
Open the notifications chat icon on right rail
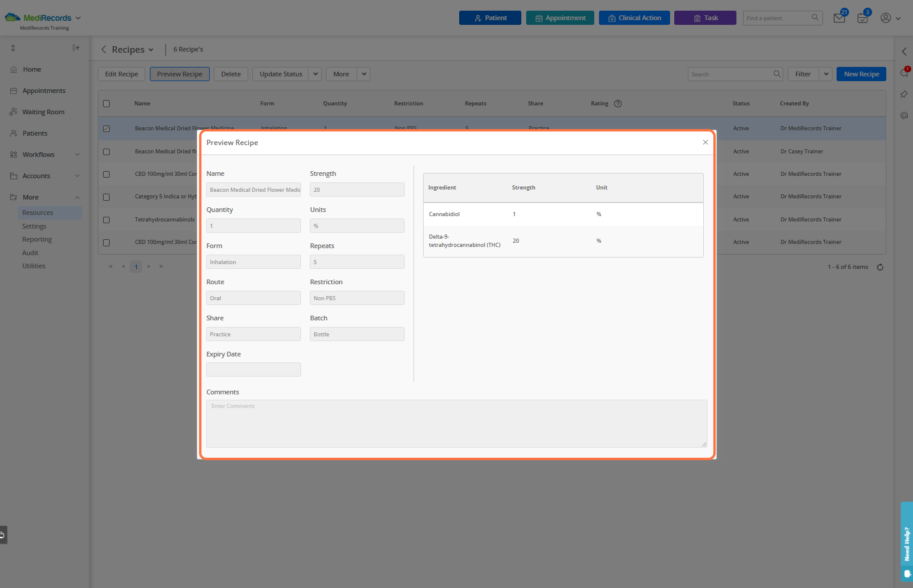point(904,73)
